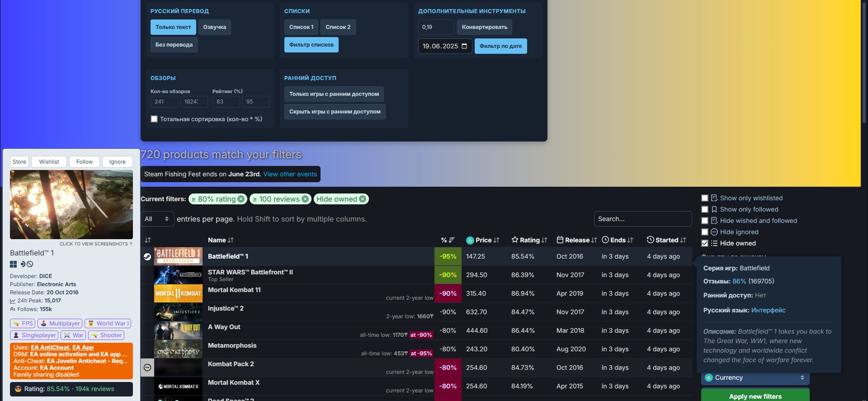Screen dimensions: 868x401
Task: Click the Steam Deck unsupported icon
Action: pos(30,264)
